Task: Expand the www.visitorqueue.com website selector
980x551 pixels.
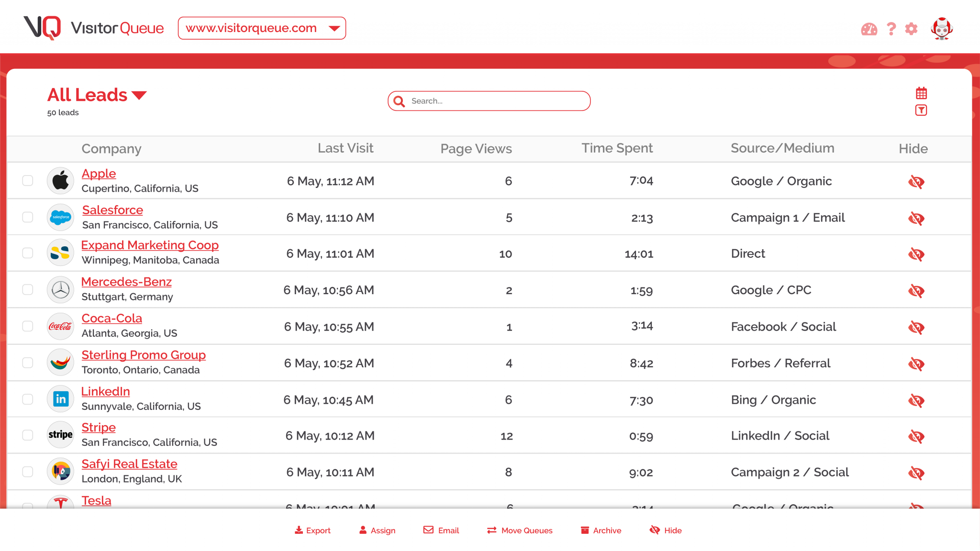Action: point(334,28)
